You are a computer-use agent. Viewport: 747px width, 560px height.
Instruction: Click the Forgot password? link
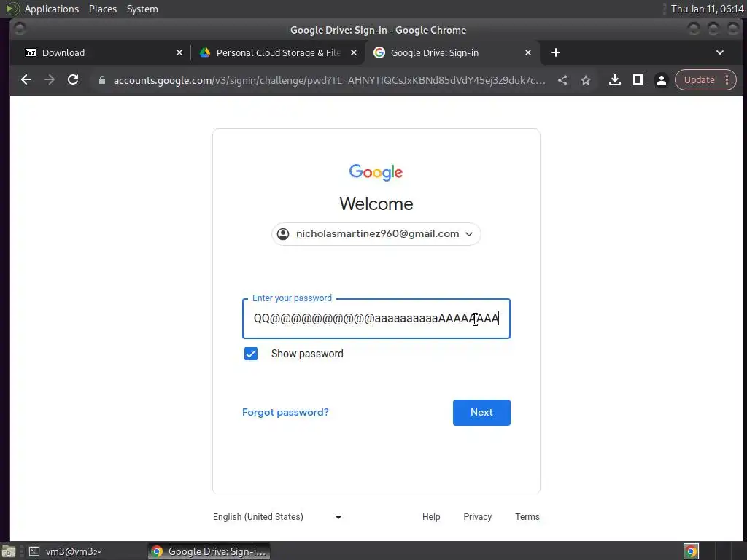point(285,413)
